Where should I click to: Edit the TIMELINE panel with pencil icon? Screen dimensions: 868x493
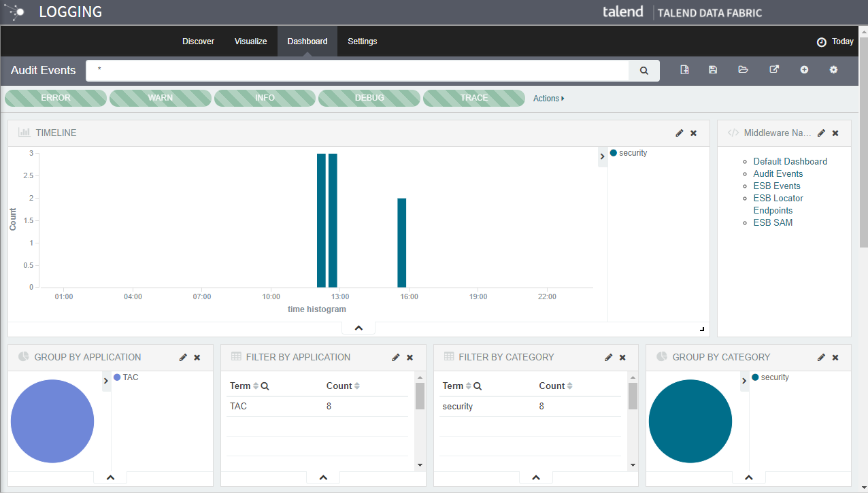pos(679,133)
